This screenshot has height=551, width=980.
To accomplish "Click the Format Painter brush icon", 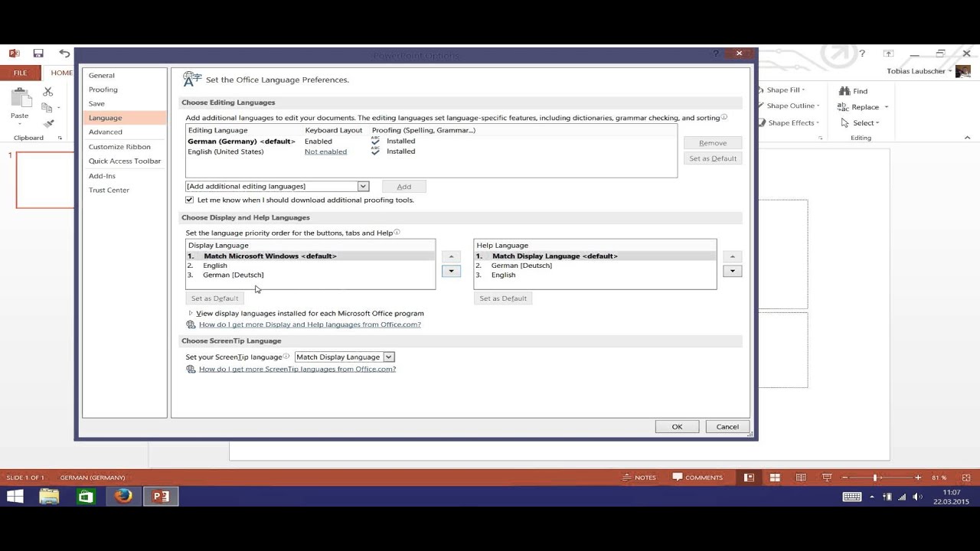I will click(49, 123).
